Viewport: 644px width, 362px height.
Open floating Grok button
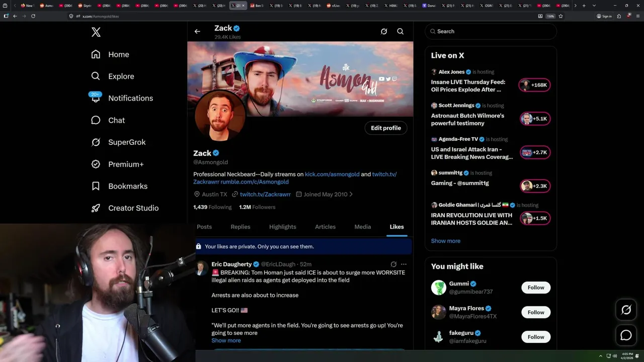[626, 310]
